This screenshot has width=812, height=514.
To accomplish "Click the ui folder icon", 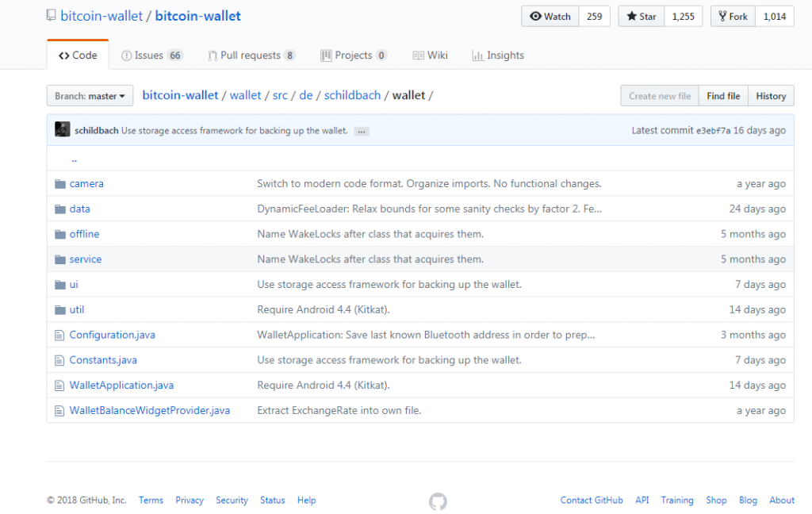I will pyautogui.click(x=60, y=285).
